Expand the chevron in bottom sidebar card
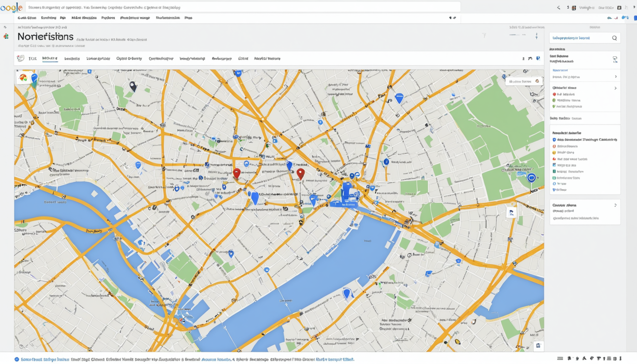This screenshot has width=637, height=364. coord(615,205)
